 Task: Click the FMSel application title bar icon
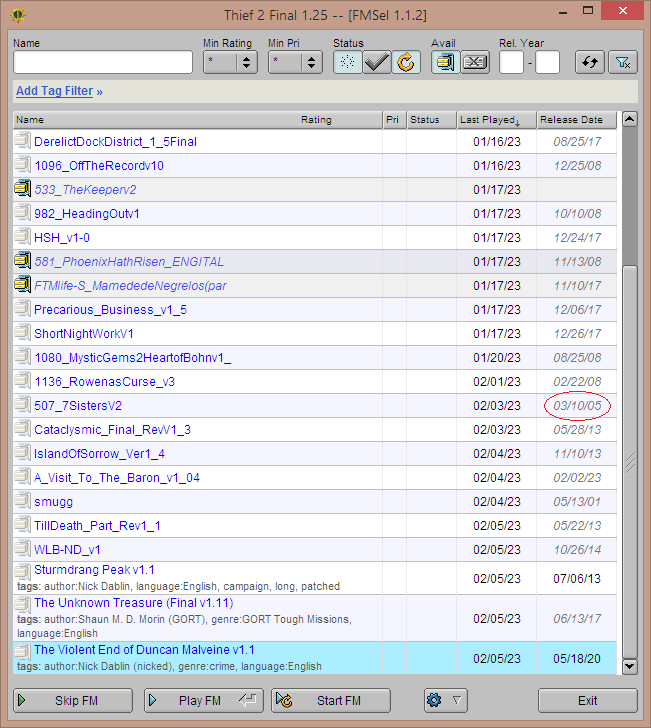pyautogui.click(x=18, y=15)
